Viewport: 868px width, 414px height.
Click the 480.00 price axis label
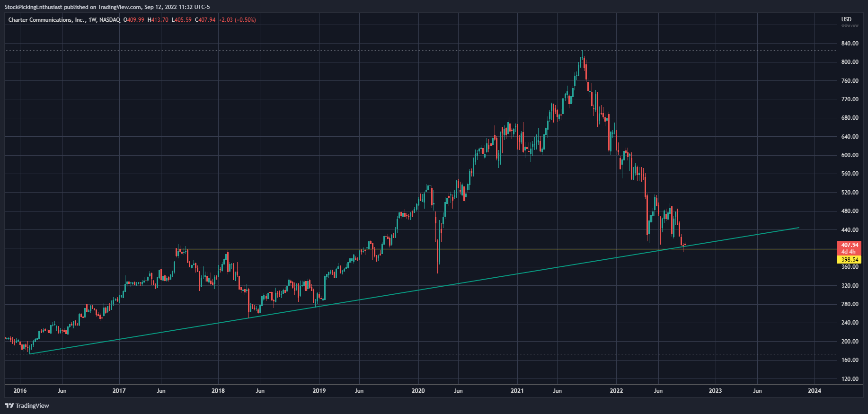(x=850, y=211)
